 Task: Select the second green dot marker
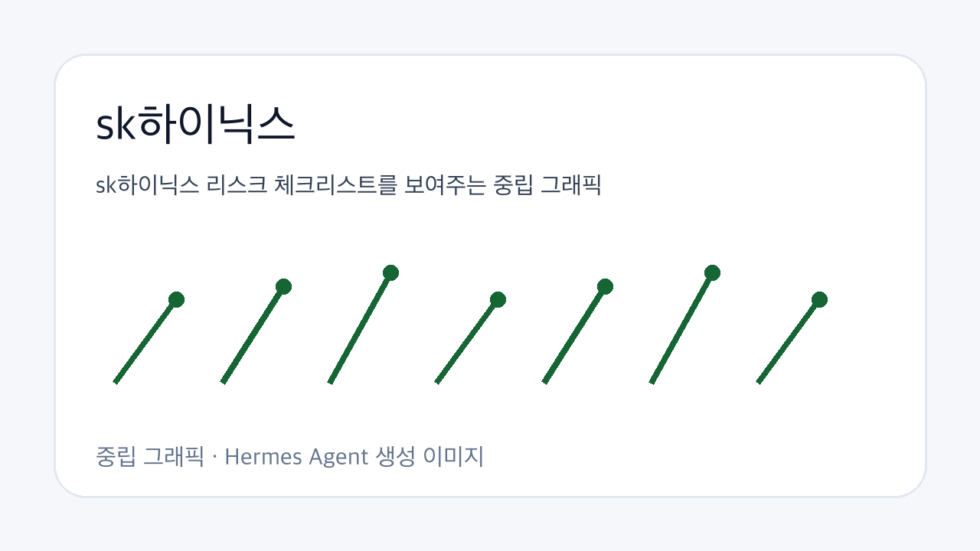pyautogui.click(x=283, y=286)
